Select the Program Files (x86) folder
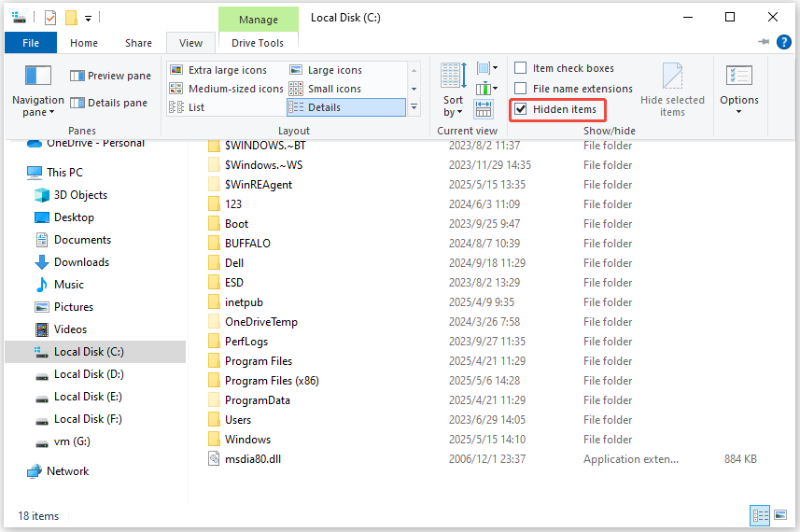800x532 pixels. tap(263, 381)
